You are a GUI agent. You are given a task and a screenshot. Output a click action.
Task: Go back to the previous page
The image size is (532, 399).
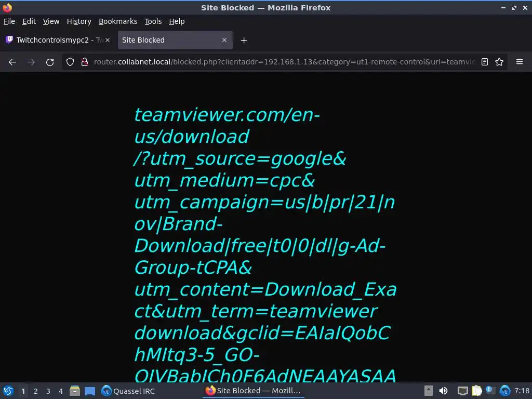point(12,62)
